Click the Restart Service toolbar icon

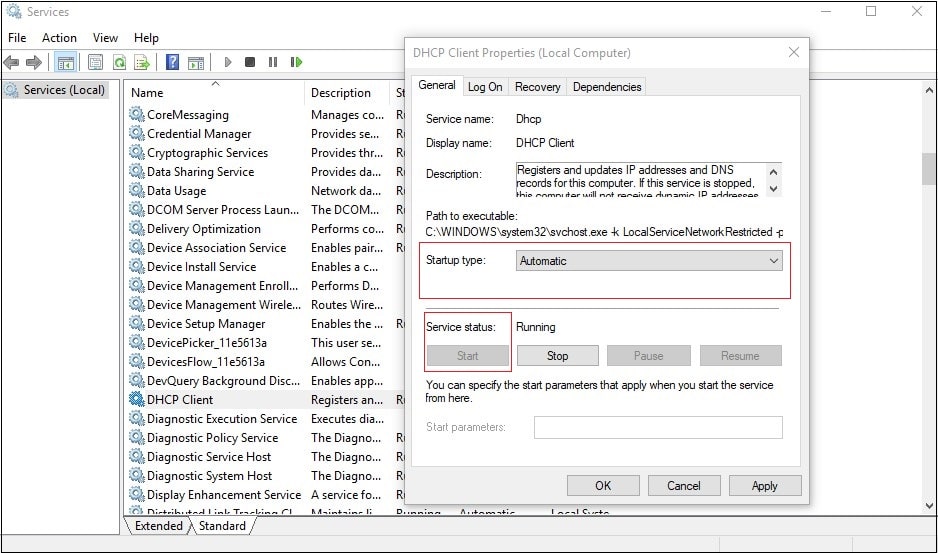point(296,62)
